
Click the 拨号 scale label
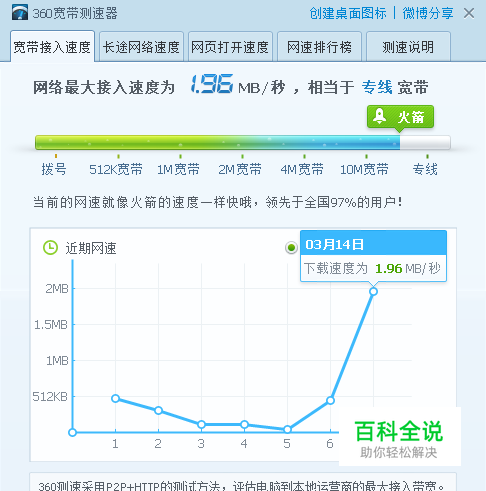pyautogui.click(x=54, y=169)
